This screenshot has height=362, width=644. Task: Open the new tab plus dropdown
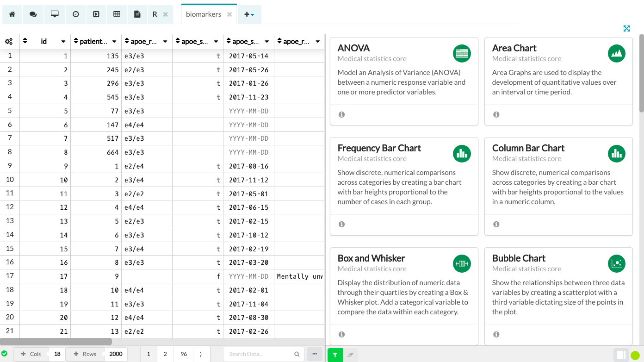(x=250, y=14)
